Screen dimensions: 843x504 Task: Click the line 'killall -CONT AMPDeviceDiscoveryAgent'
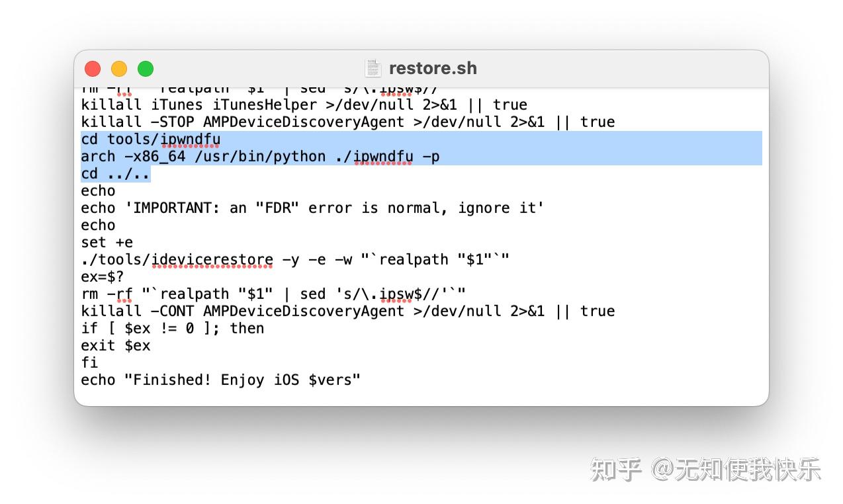click(348, 311)
